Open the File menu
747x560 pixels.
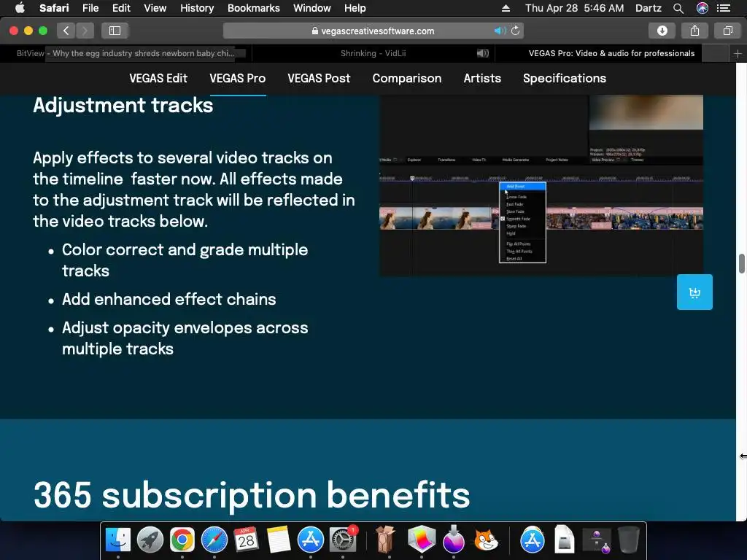point(90,8)
